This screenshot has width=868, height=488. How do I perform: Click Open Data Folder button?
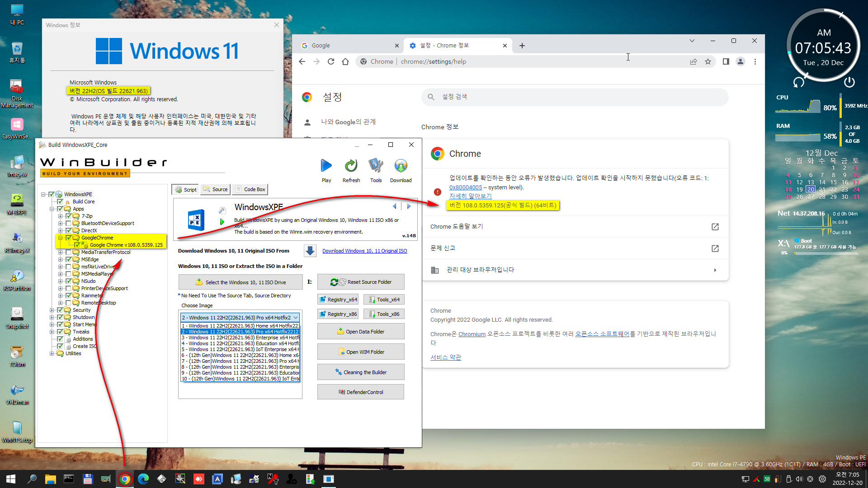361,332
